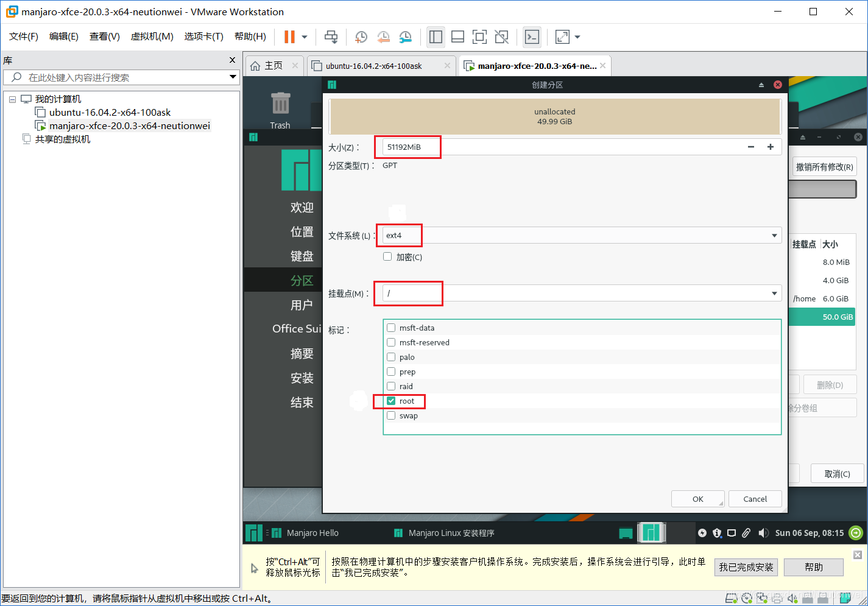868x606 pixels.
Task: Click the send Ctrl+Alt+Del toolbar icon
Action: click(331, 37)
